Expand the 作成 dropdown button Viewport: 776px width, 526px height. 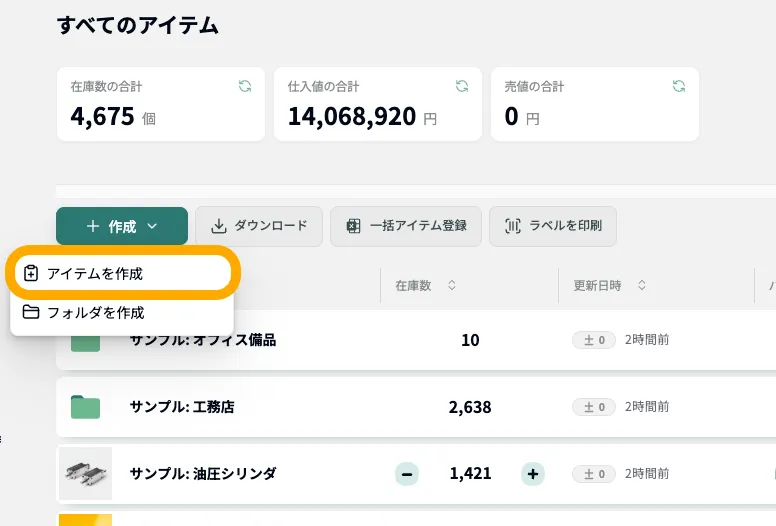(x=122, y=226)
